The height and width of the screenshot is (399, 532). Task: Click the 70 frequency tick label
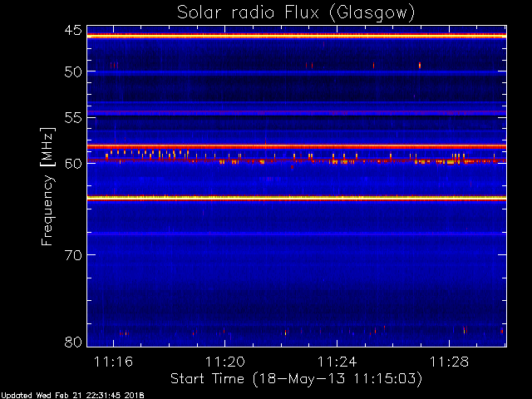73,255
